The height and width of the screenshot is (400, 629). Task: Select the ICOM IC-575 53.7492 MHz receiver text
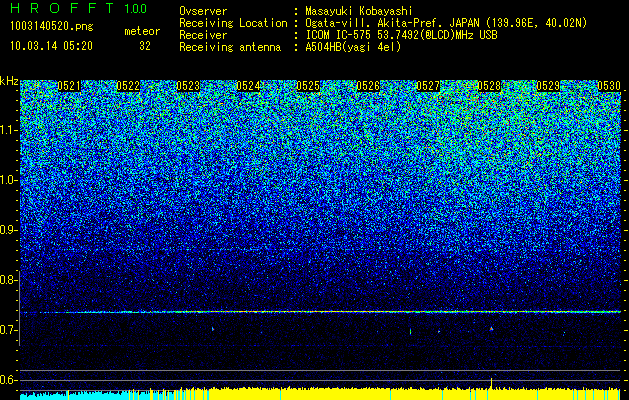[401, 35]
